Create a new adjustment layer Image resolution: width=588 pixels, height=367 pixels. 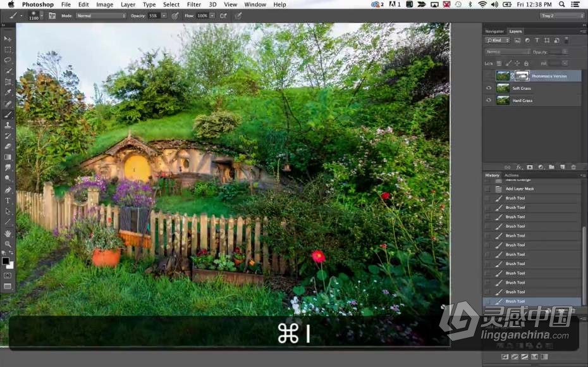(x=541, y=167)
